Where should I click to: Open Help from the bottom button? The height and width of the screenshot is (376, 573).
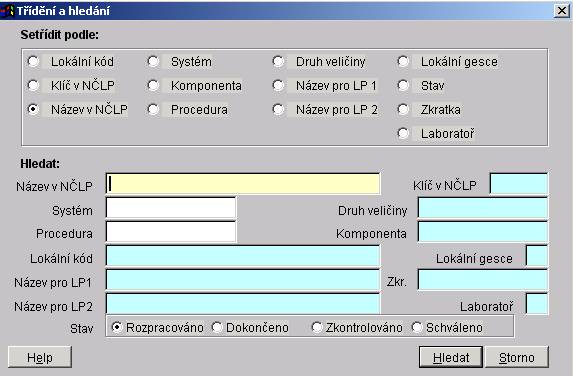(40, 357)
